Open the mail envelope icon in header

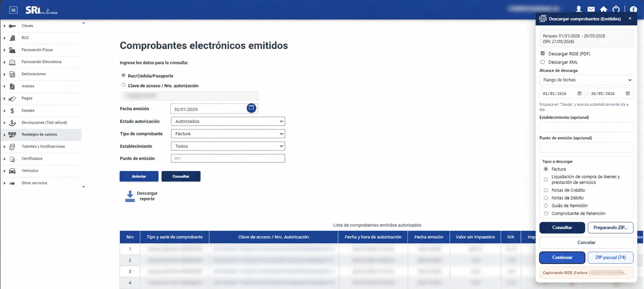(x=591, y=9)
